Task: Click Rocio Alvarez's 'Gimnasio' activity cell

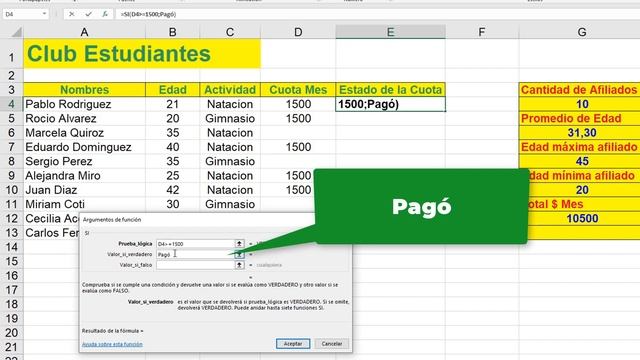Action: point(230,118)
